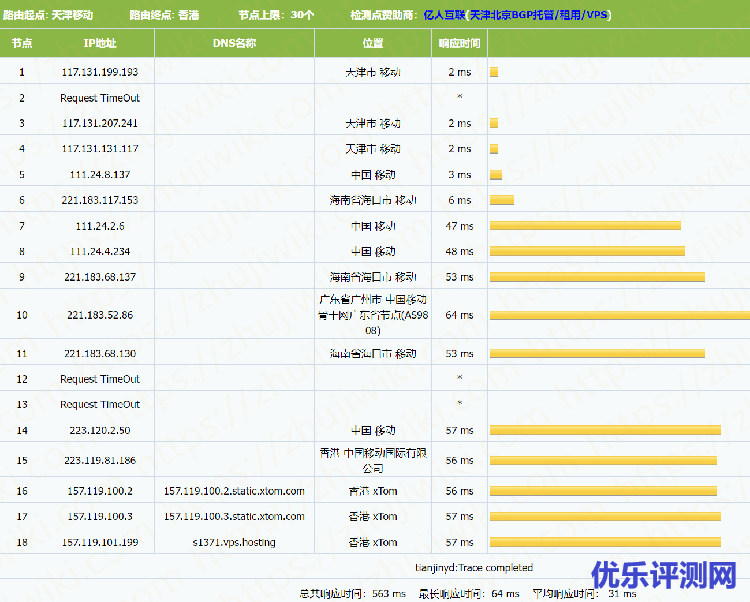Viewport: 750px width, 602px height.
Task: Click the 节点 column header
Action: coord(22,44)
